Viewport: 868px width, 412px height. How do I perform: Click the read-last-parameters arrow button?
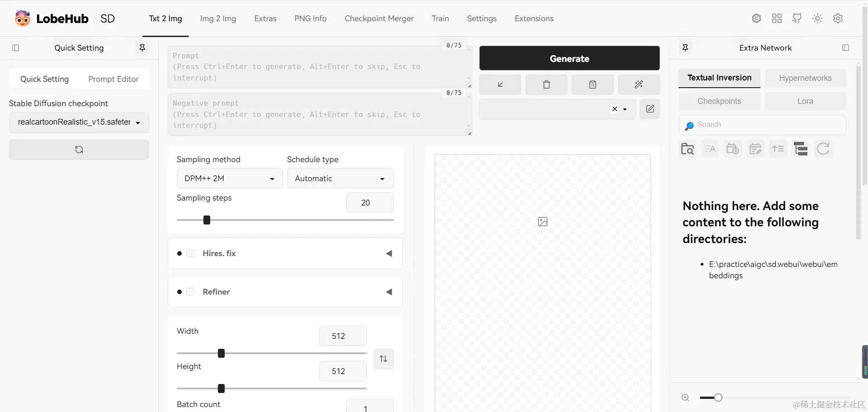[500, 84]
